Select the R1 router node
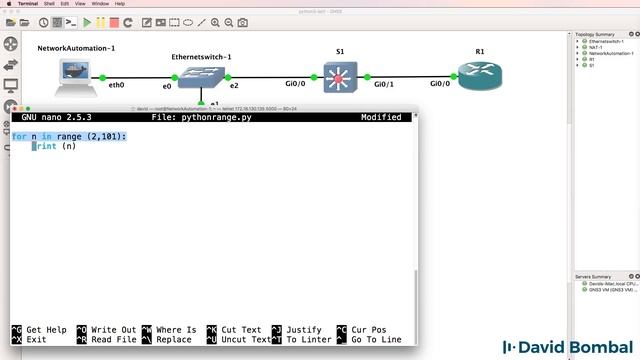This screenshot has height=360, width=640. 480,76
